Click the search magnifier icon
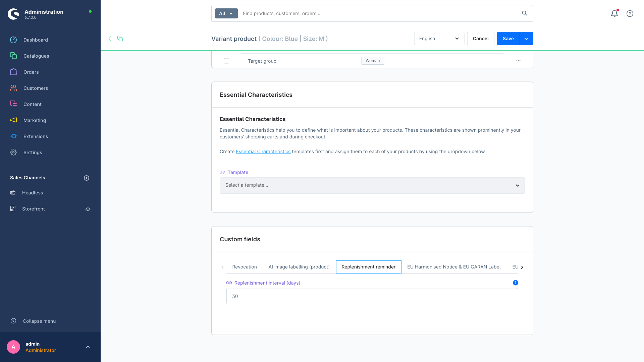The image size is (644, 362). point(525,13)
